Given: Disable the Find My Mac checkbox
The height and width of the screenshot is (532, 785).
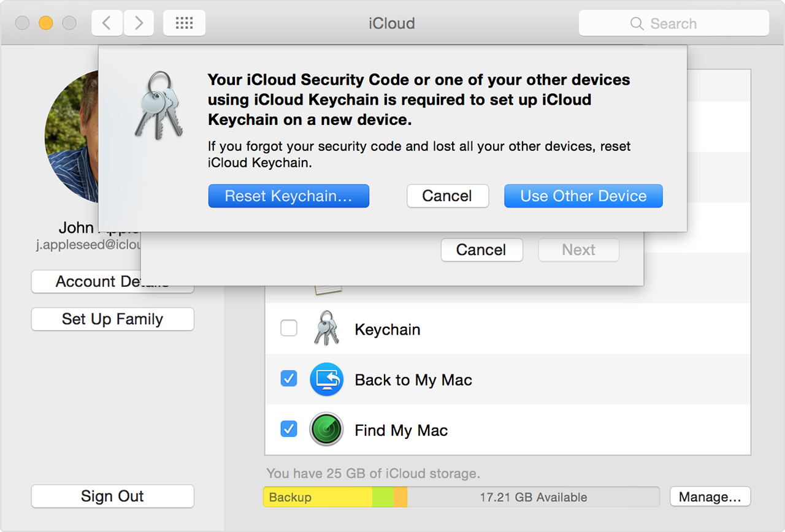Looking at the screenshot, I should 289,429.
